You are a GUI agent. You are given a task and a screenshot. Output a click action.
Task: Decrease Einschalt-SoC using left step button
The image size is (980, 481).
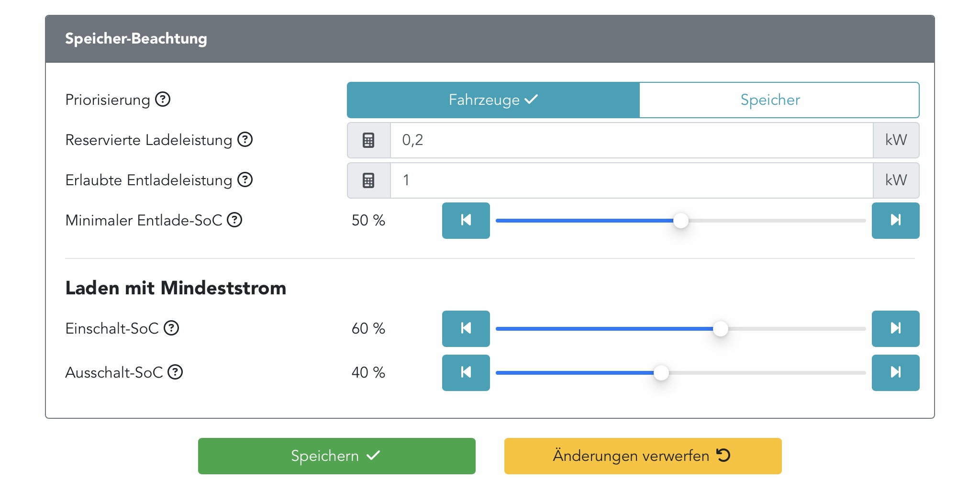click(x=466, y=329)
